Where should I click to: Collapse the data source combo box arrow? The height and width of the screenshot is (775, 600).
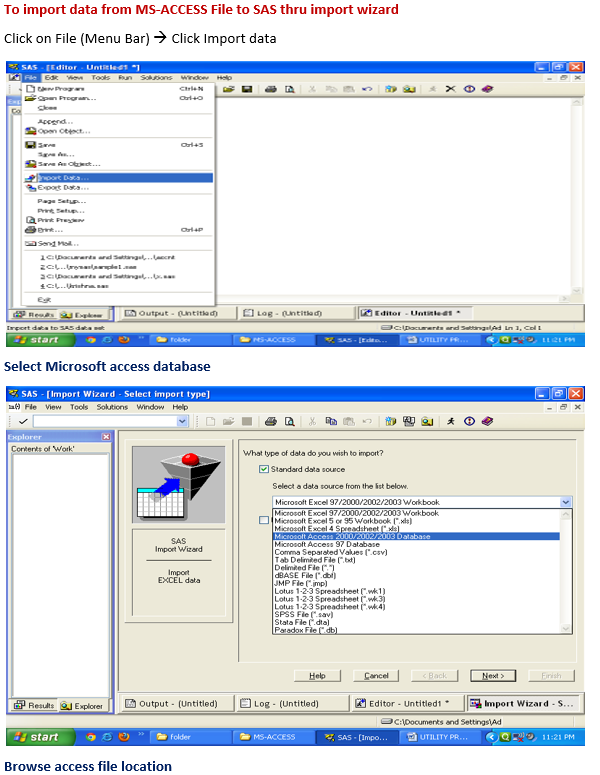tap(566, 502)
